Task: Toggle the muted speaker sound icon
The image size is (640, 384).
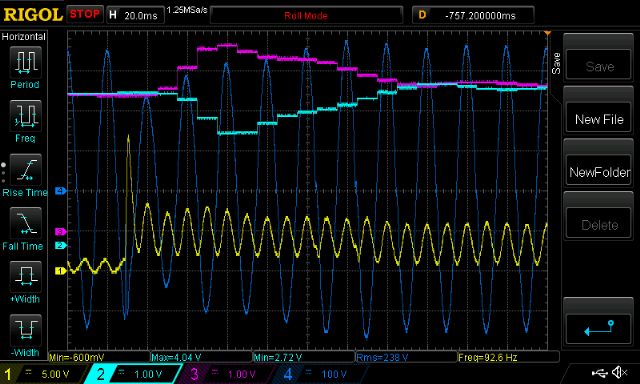Action: (620, 372)
